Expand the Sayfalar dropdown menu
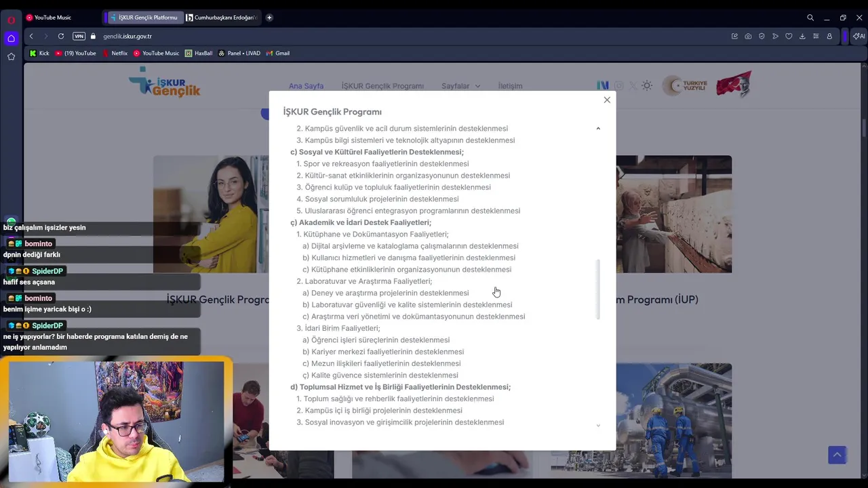Image resolution: width=868 pixels, height=488 pixels. [x=461, y=86]
